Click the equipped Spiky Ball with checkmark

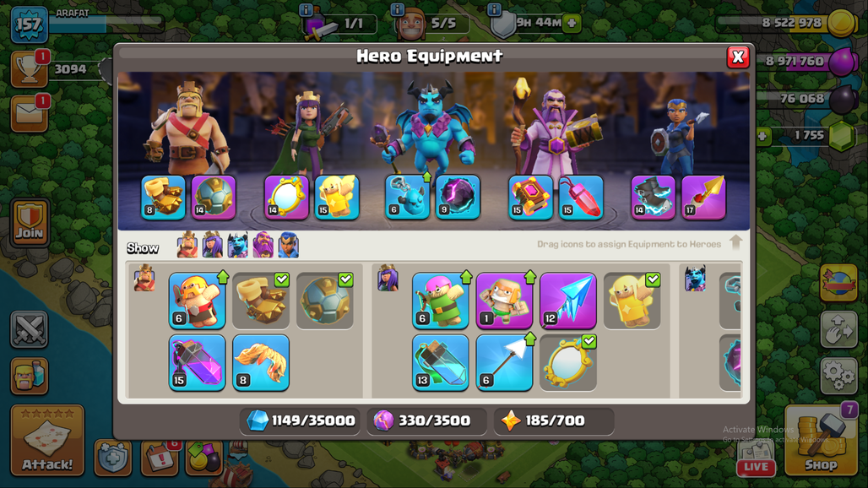[x=325, y=301]
